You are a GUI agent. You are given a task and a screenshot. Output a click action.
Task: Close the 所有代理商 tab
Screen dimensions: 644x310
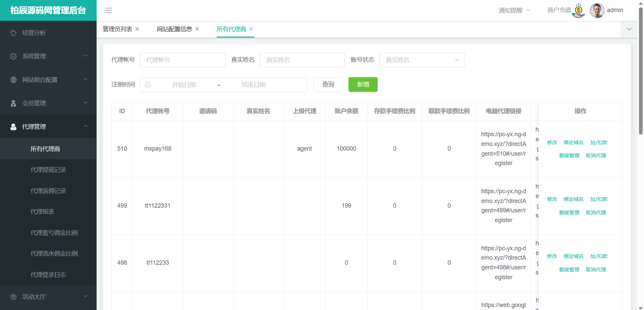tap(251, 29)
